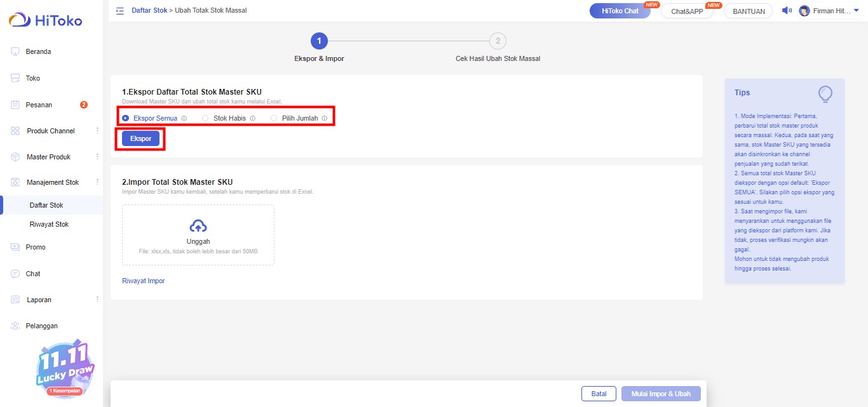This screenshot has height=407, width=868.
Task: Click the cloud upload icon
Action: pos(198,226)
